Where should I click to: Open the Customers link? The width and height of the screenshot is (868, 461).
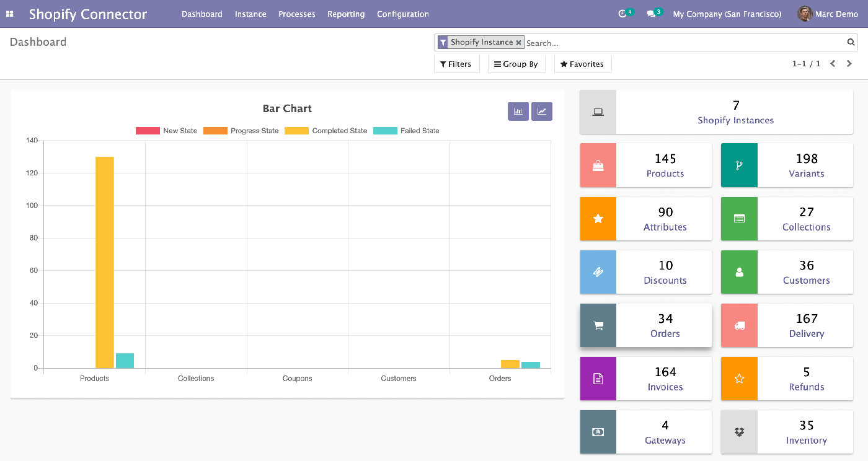807,280
